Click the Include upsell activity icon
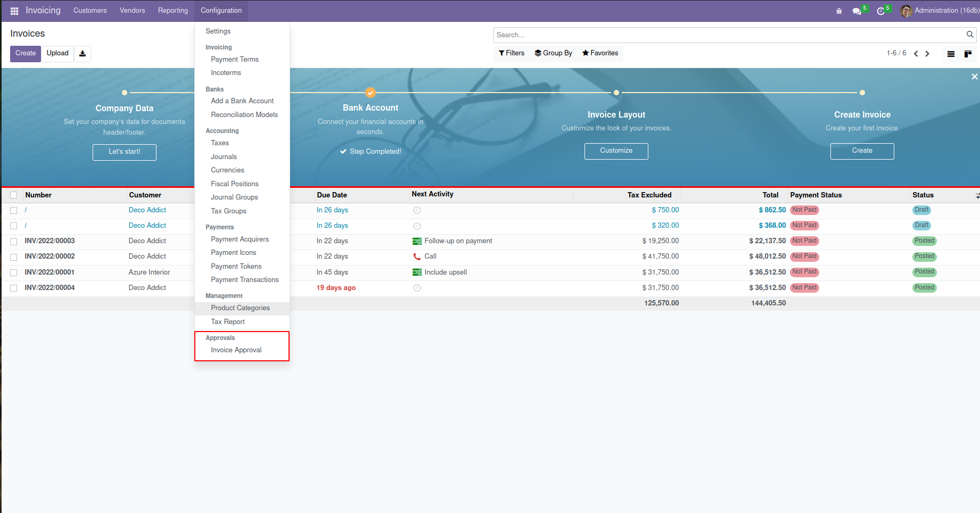This screenshot has height=513, width=980. [x=417, y=272]
